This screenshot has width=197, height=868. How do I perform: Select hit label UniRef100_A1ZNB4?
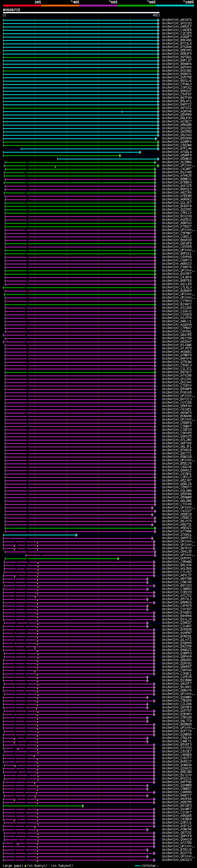coord(176,162)
